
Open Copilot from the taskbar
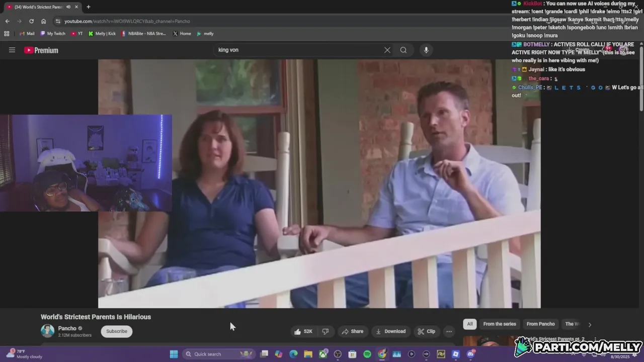coord(279,354)
